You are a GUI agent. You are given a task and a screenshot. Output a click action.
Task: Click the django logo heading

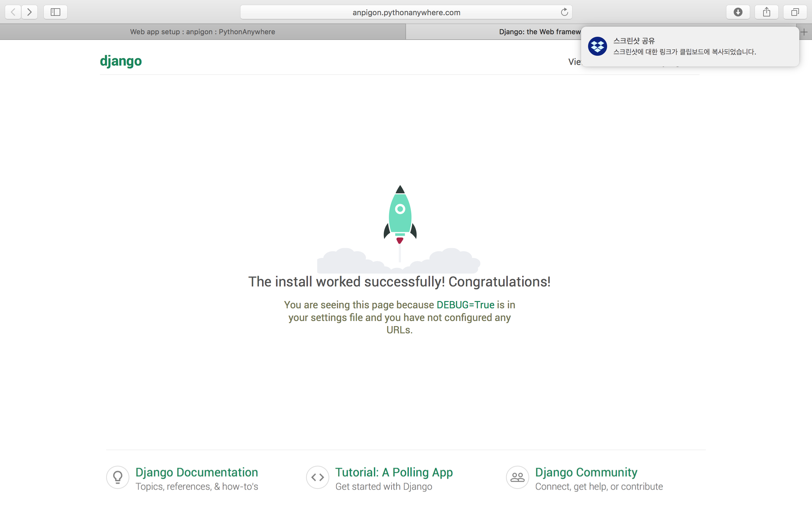point(121,61)
